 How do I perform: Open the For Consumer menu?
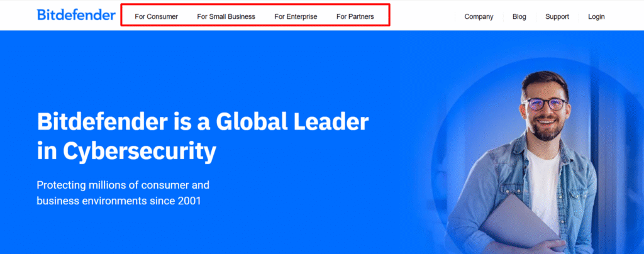(x=156, y=16)
